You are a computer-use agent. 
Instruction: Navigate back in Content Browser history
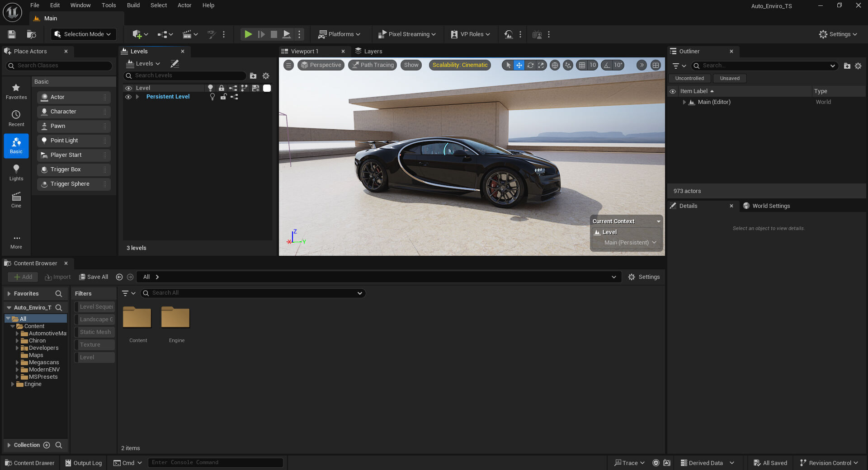(119, 277)
